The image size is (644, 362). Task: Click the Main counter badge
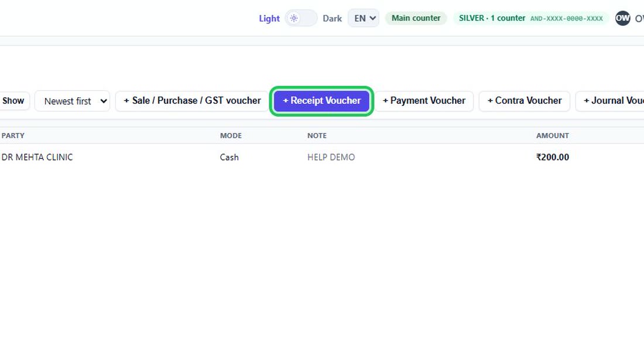click(x=416, y=18)
